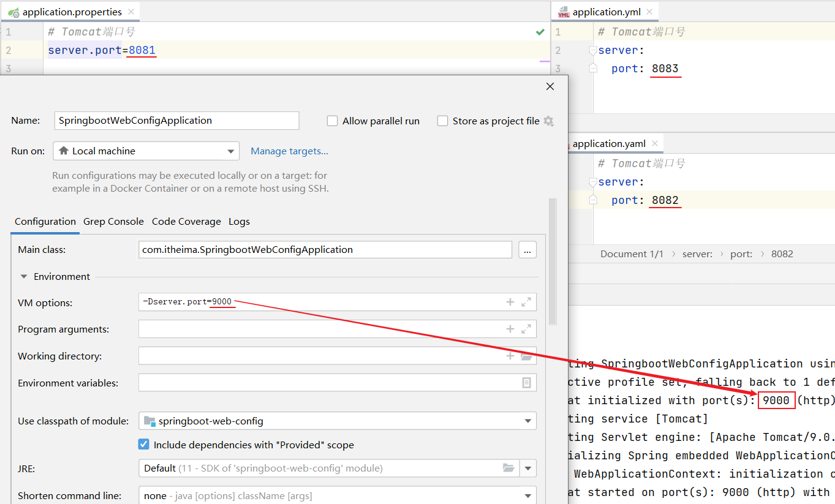Enable the Allow parallel run checkbox
The height and width of the screenshot is (504, 835).
pyautogui.click(x=333, y=121)
